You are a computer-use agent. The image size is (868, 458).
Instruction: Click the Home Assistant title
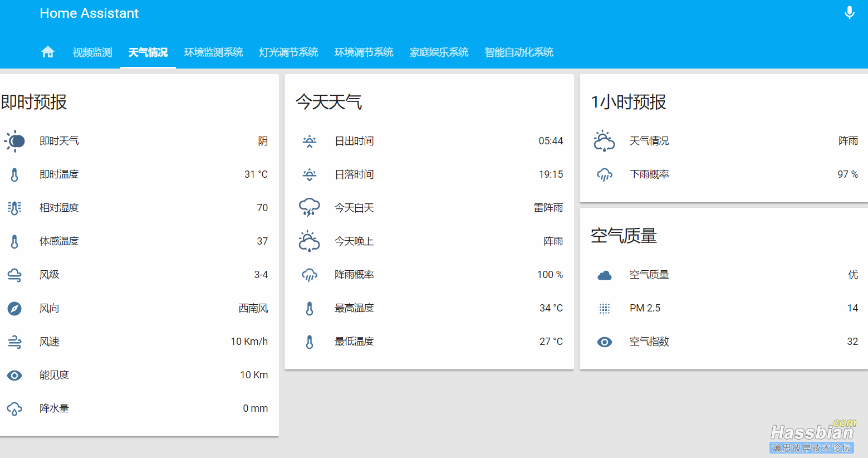[x=89, y=13]
